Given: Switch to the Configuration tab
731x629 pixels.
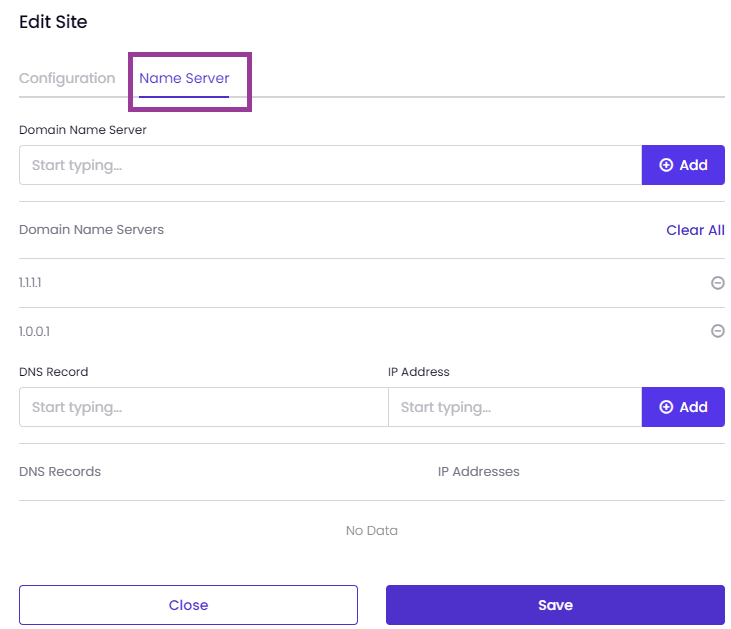Looking at the screenshot, I should coord(67,78).
